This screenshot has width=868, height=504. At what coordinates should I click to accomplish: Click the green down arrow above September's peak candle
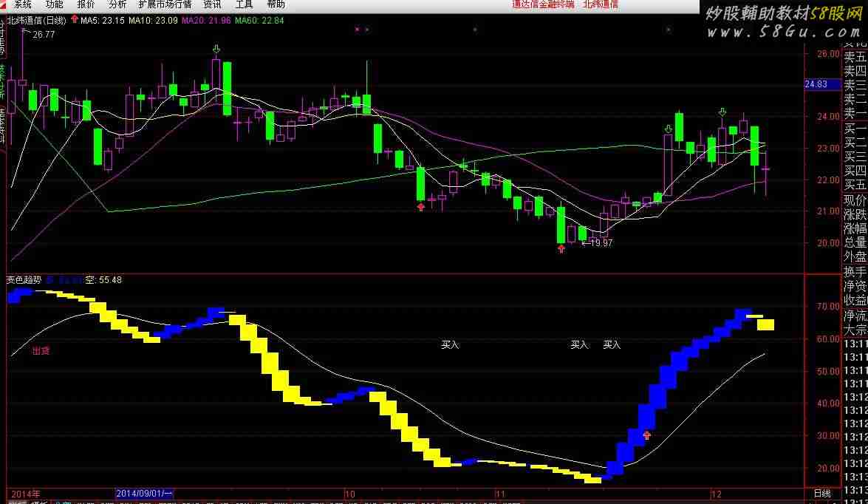click(x=216, y=50)
